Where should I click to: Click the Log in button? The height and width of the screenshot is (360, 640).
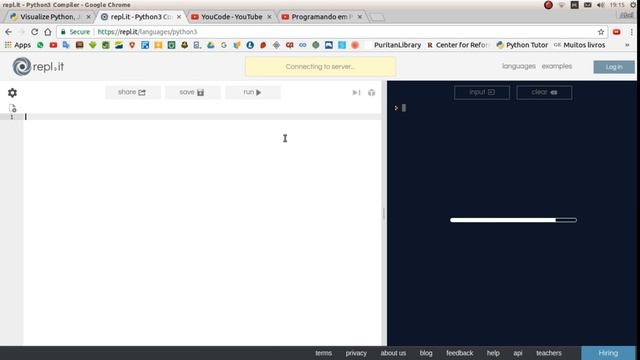pos(614,67)
